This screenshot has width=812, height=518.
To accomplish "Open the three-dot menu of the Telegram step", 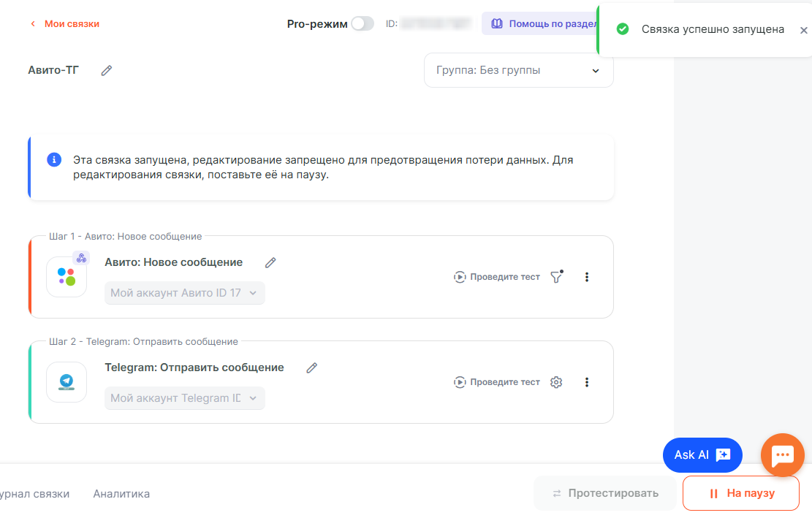I will coord(586,382).
